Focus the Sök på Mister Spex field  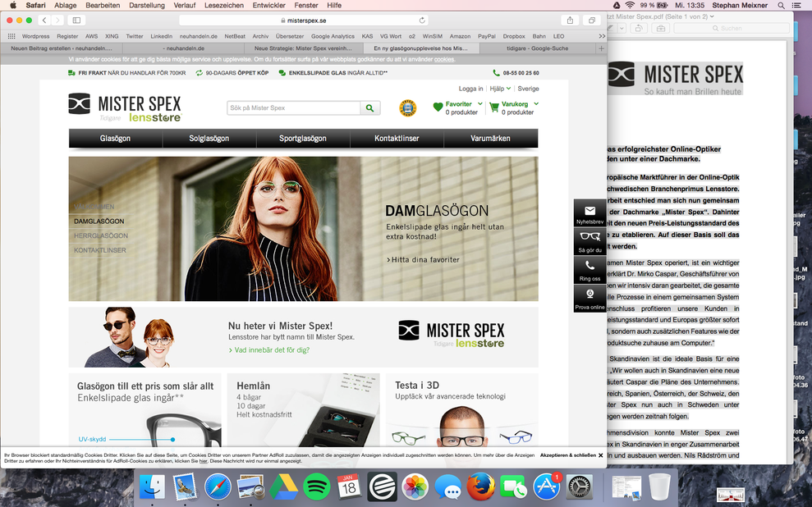(x=294, y=108)
